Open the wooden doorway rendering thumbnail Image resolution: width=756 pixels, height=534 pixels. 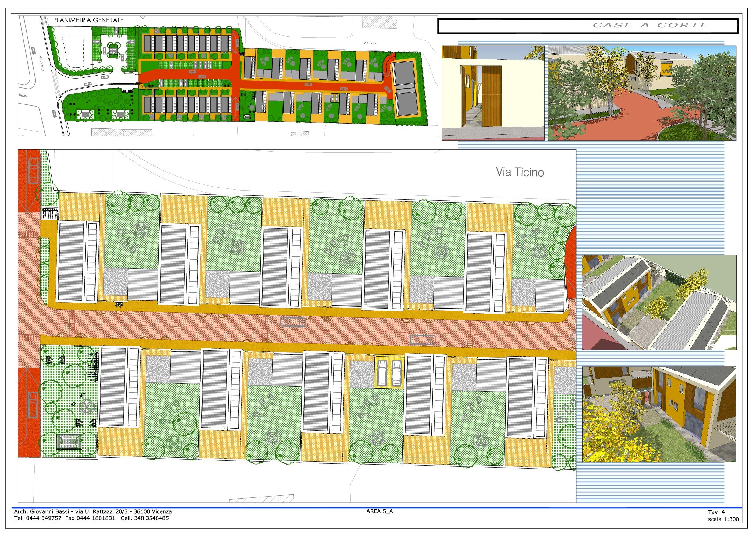tap(493, 93)
